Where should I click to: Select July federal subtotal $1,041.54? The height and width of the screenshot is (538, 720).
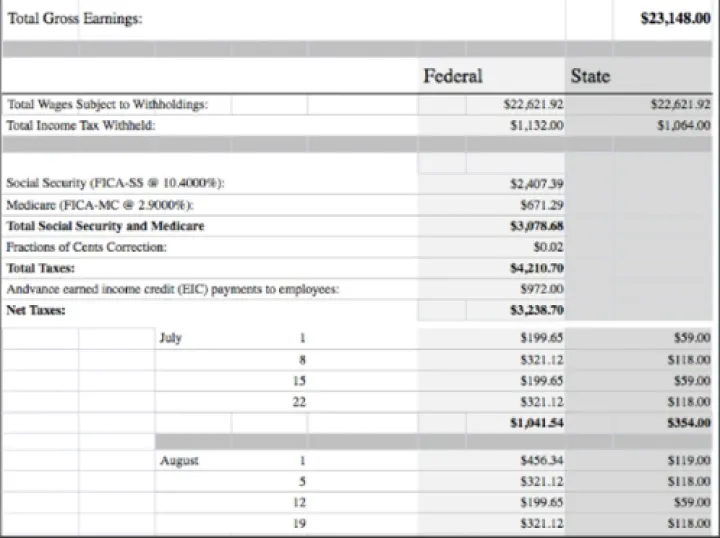537,423
